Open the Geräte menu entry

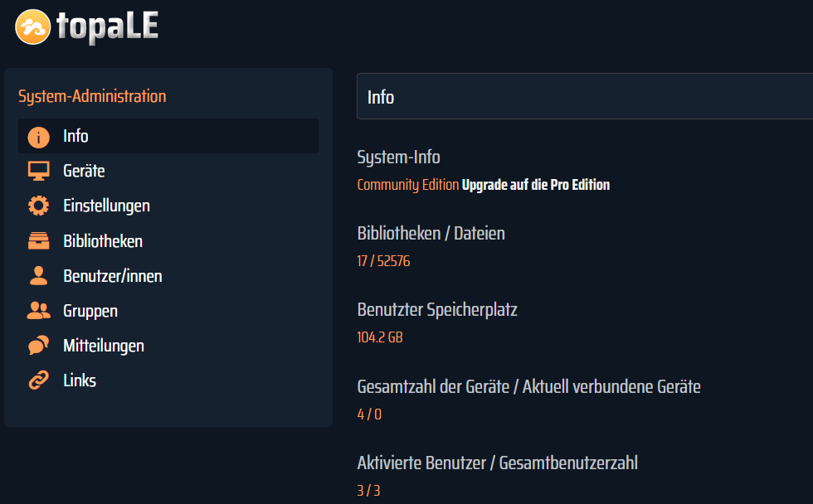(x=84, y=172)
